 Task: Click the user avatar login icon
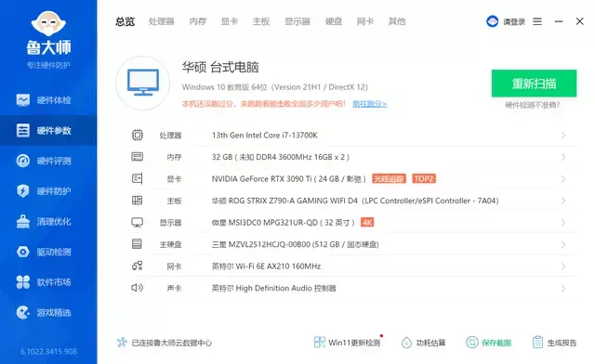pyautogui.click(x=492, y=21)
